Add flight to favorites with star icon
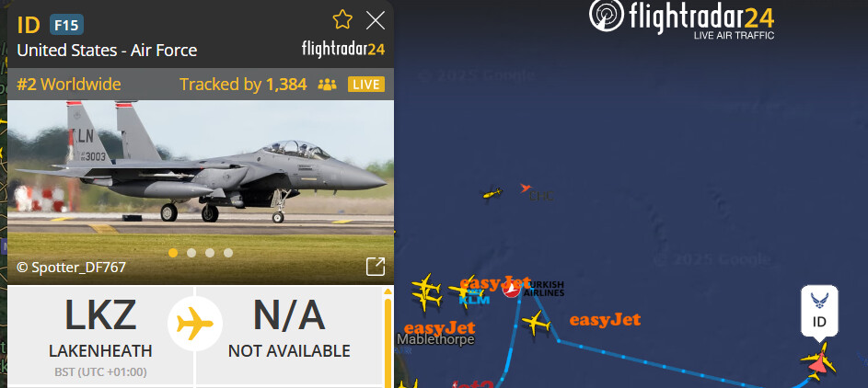Viewport: 868px width, 388px height. coord(342,20)
